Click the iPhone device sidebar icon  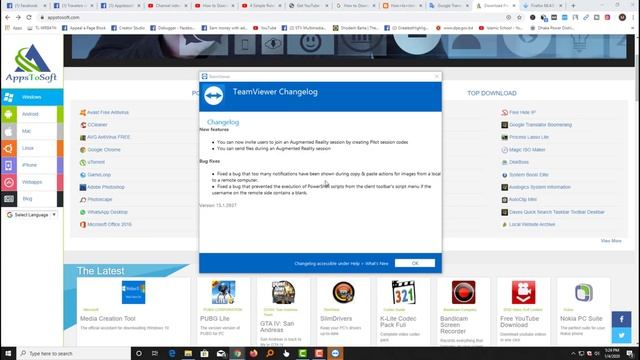[9, 165]
